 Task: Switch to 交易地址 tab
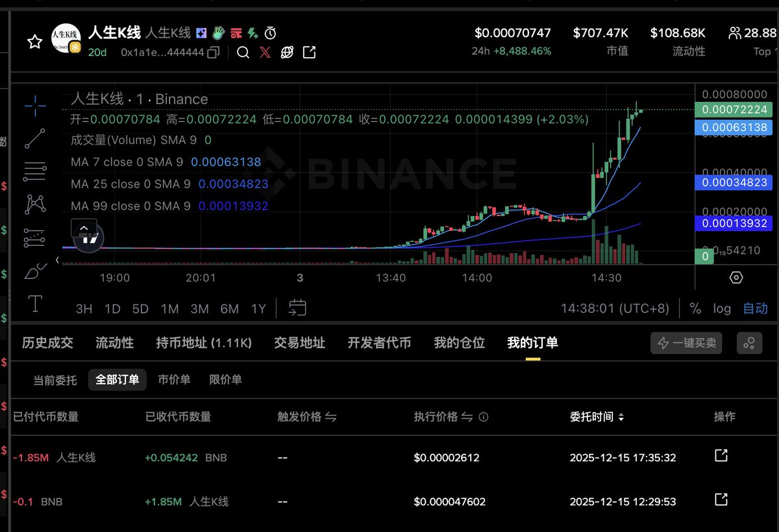point(299,343)
